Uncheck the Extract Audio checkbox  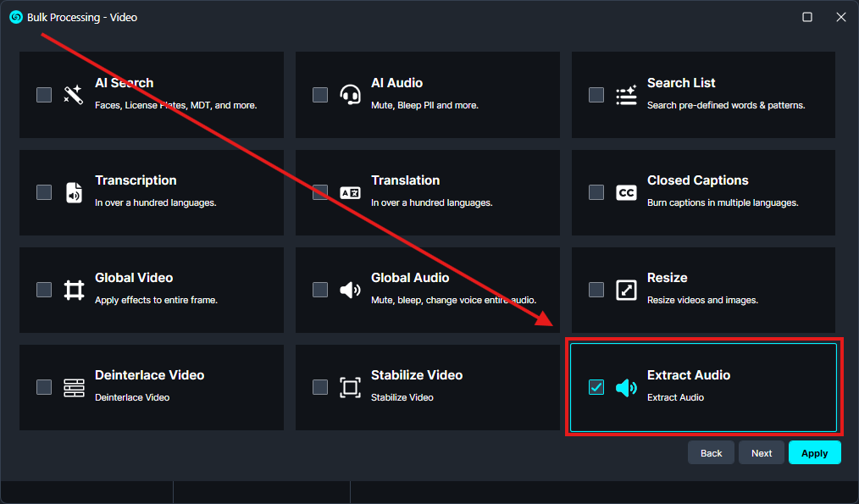pos(596,387)
